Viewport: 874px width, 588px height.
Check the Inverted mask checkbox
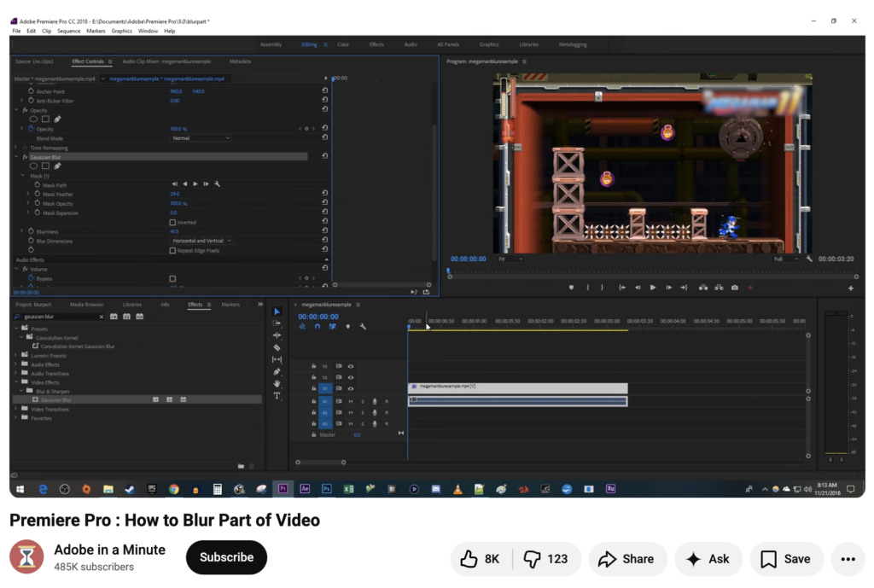(172, 223)
